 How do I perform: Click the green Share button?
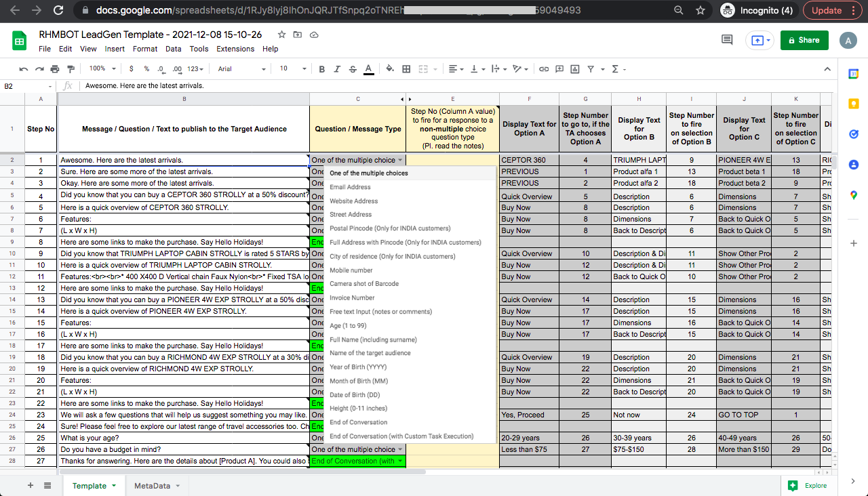pyautogui.click(x=804, y=41)
